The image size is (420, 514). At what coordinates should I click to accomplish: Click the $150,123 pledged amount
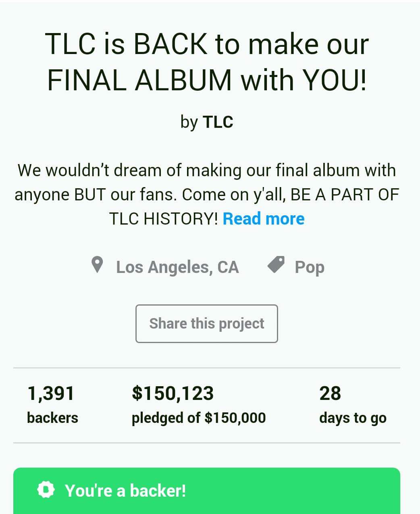[173, 393]
